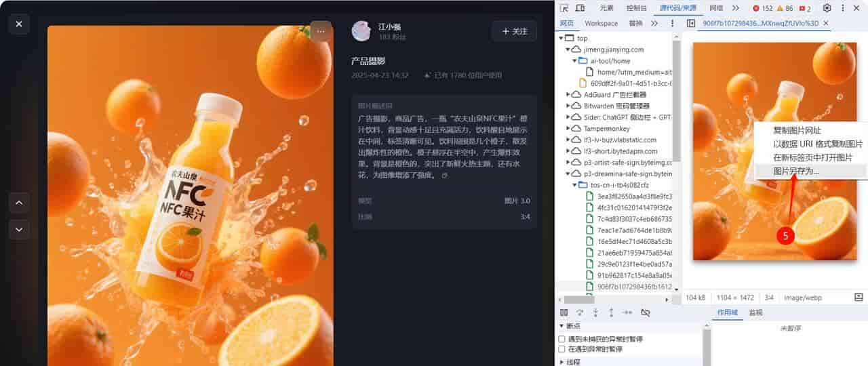Open the 609dff2f-9a01-4d51 file

(x=625, y=83)
